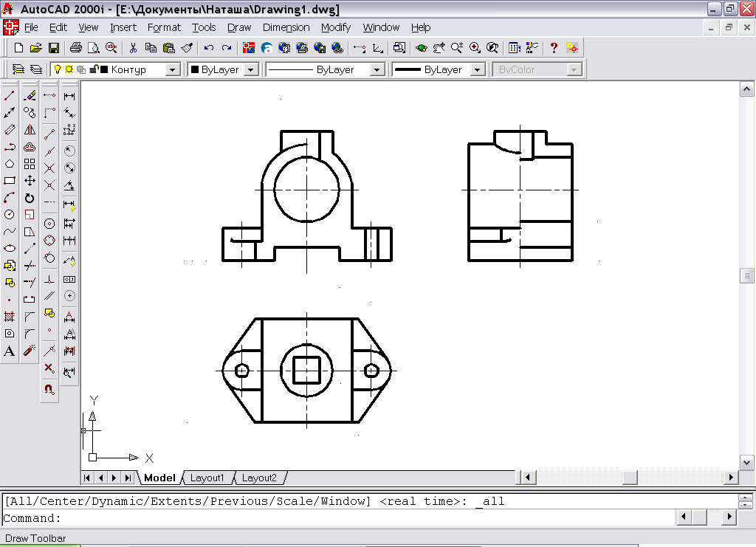756x547 pixels.
Task: Select the Array tool
Action: click(x=30, y=163)
